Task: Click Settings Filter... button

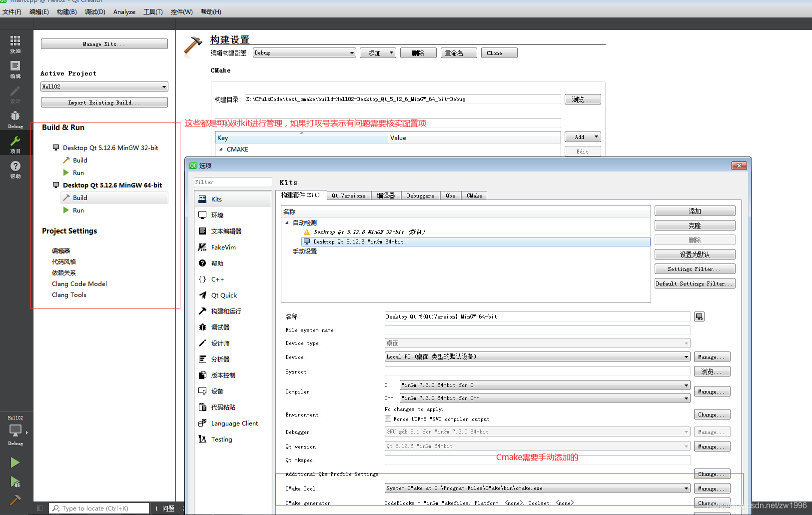Action: (695, 269)
